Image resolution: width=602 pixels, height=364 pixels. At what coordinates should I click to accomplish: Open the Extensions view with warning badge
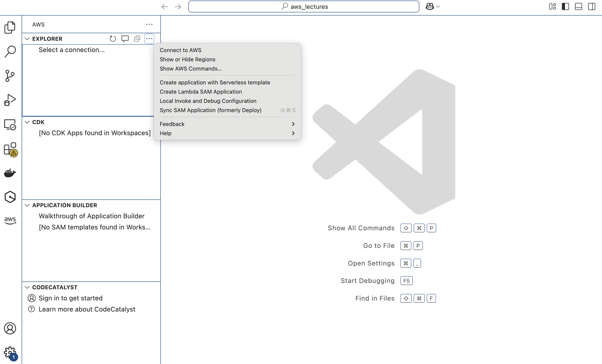(10, 149)
